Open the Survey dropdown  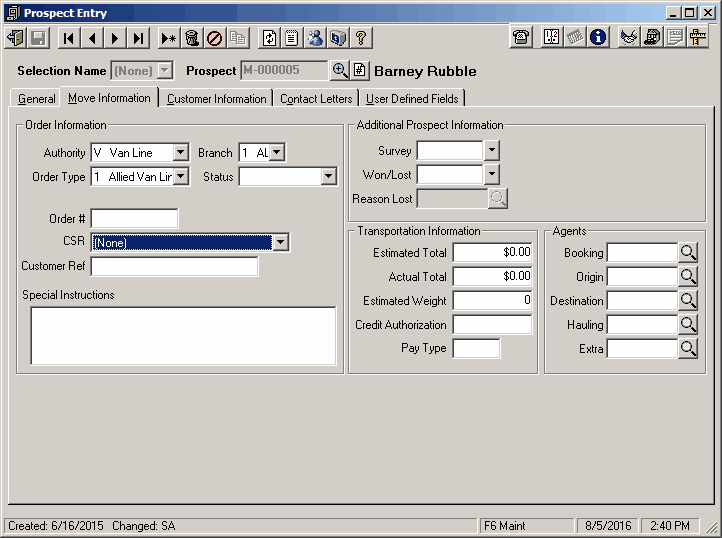(492, 150)
